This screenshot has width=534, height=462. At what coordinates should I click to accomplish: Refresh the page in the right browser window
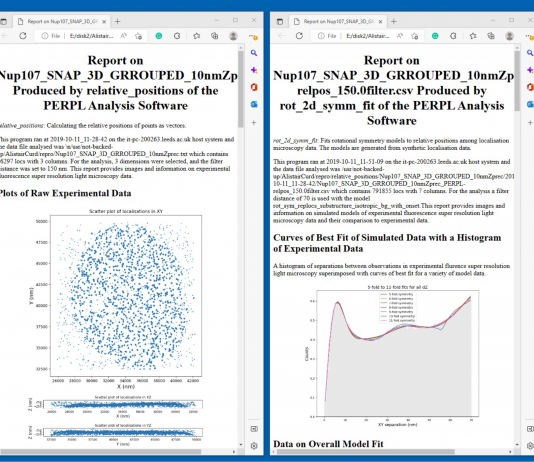[x=299, y=36]
